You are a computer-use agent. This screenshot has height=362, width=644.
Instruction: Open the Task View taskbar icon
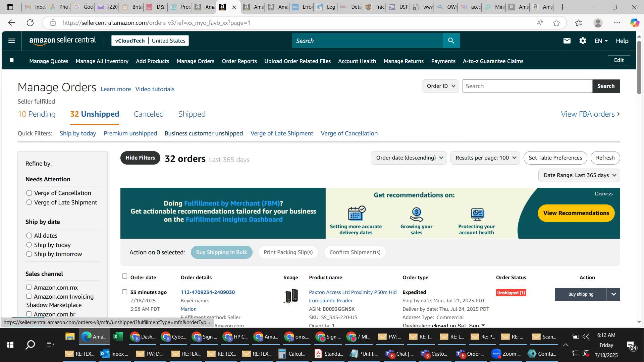(50, 345)
